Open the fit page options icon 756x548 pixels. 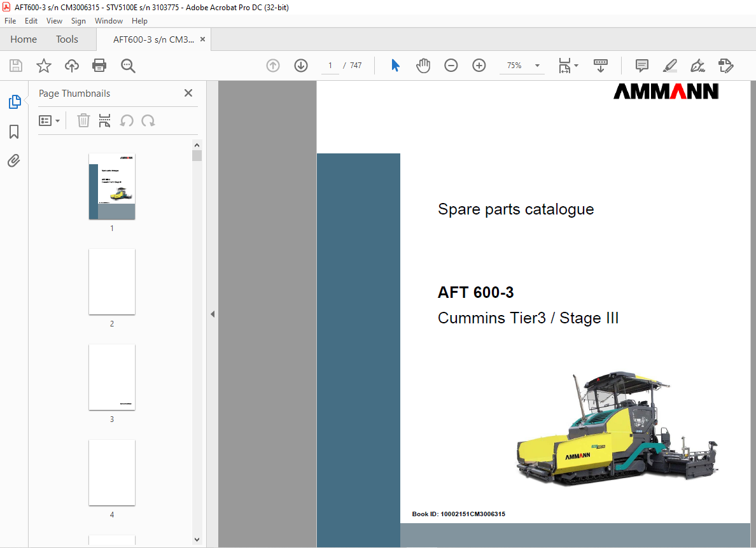click(564, 66)
